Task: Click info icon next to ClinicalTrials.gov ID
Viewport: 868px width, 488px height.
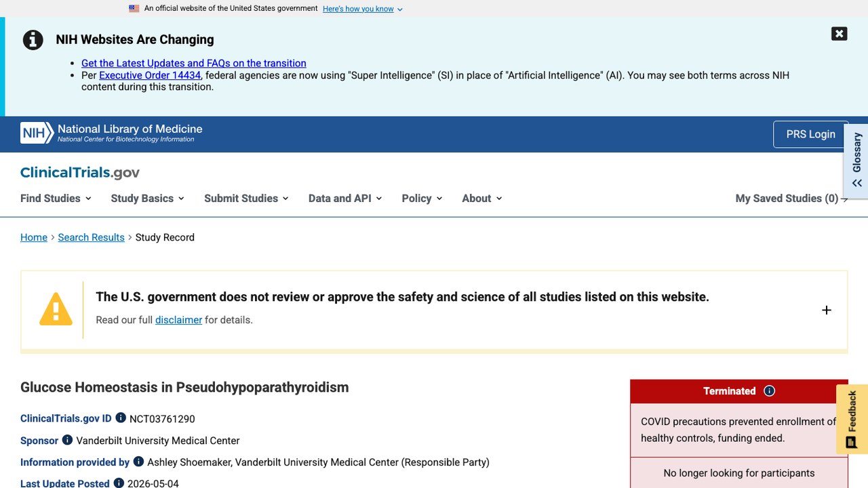Action: pos(121,418)
